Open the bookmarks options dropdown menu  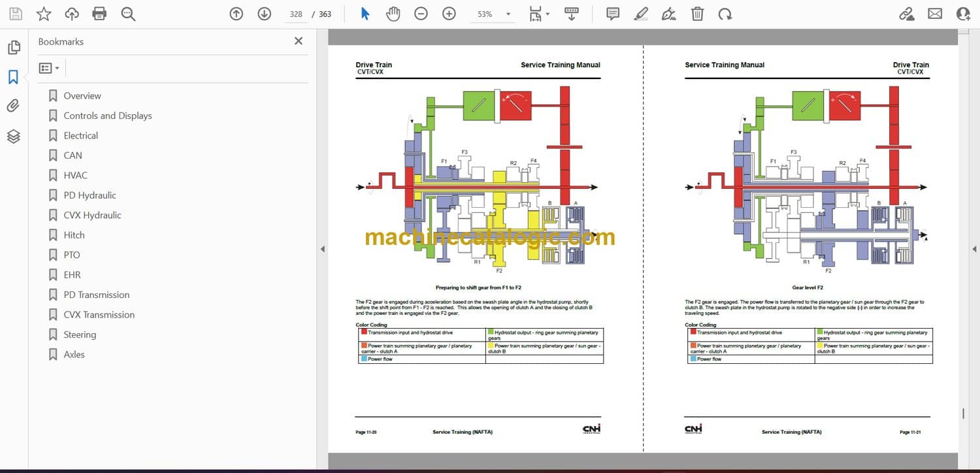(49, 68)
